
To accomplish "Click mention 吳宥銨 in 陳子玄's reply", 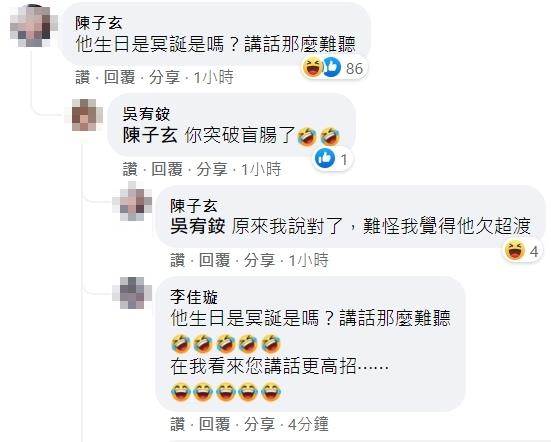I will [197, 226].
